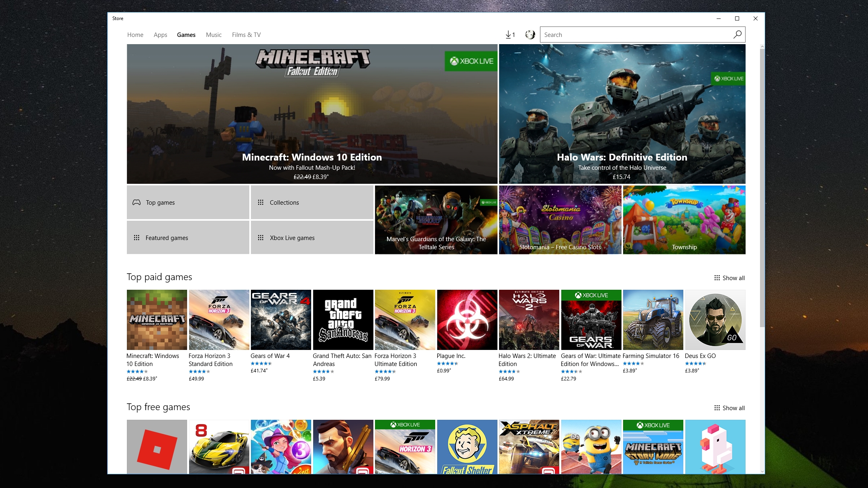The image size is (868, 488).
Task: Open Farming Simulator 16 tile
Action: (x=653, y=320)
